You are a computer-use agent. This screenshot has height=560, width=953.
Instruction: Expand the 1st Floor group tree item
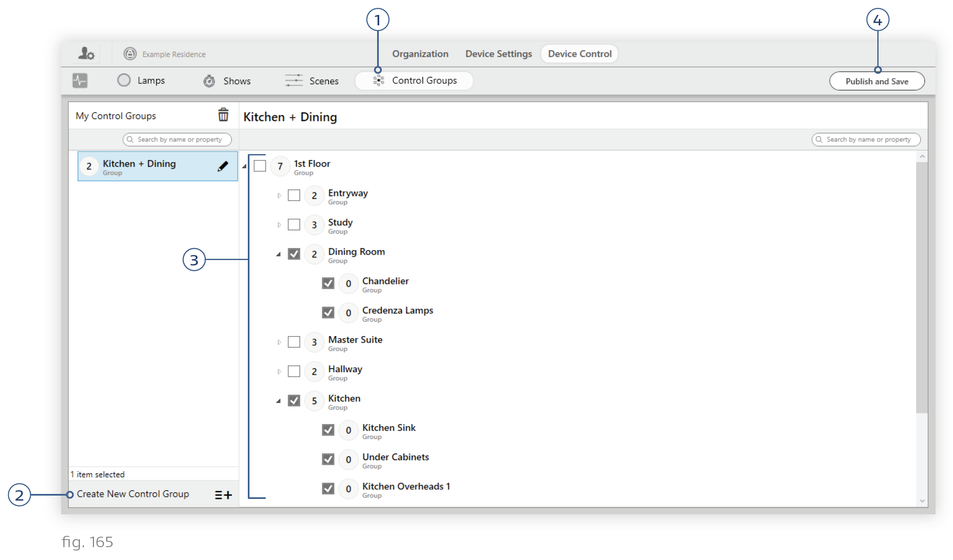point(245,167)
